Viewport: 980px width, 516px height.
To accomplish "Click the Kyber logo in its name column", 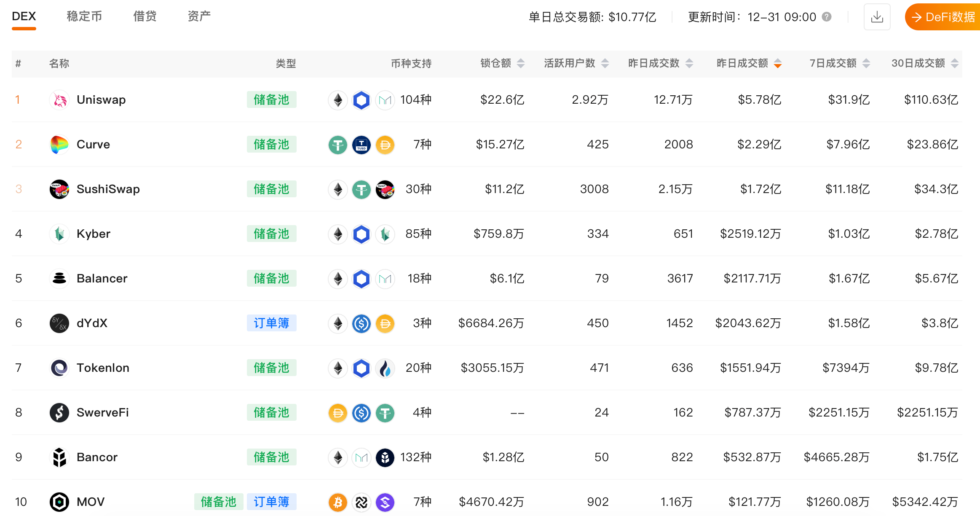I will [59, 234].
